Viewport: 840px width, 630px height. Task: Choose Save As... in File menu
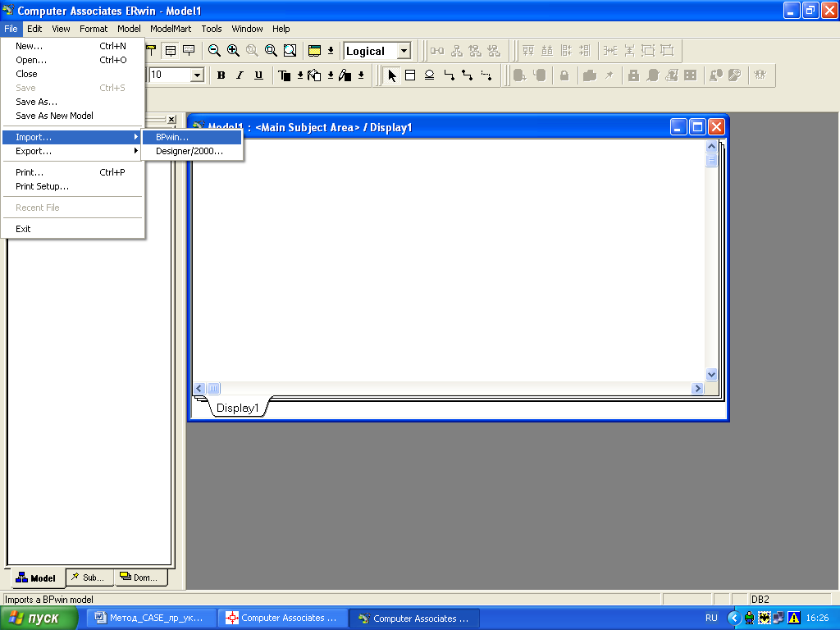(72, 102)
